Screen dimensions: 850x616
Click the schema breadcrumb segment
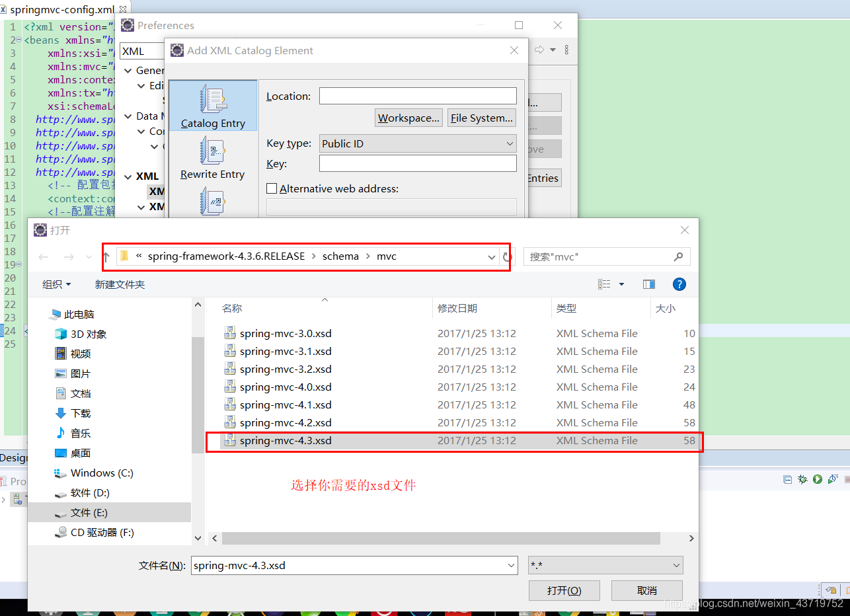(x=340, y=256)
